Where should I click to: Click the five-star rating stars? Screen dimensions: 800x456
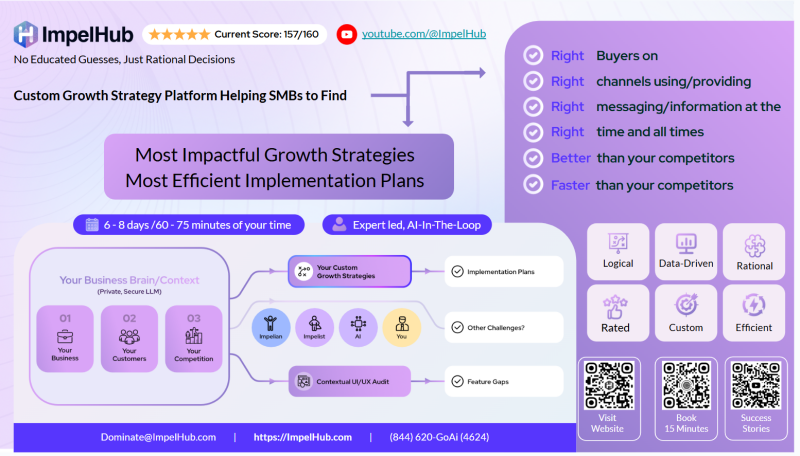(x=179, y=34)
